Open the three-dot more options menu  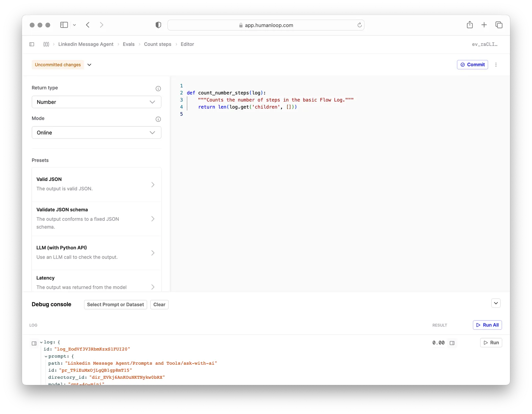(x=496, y=65)
